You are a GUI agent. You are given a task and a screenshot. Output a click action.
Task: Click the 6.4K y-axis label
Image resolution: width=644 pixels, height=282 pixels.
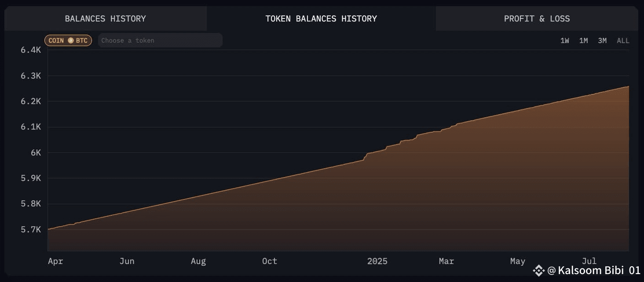(x=31, y=50)
